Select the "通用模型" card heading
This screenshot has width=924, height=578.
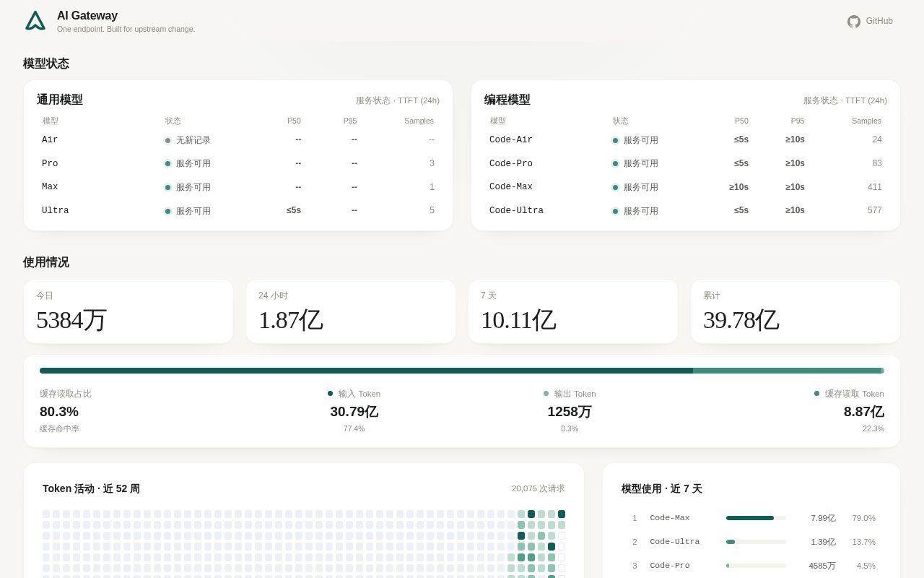(60, 100)
